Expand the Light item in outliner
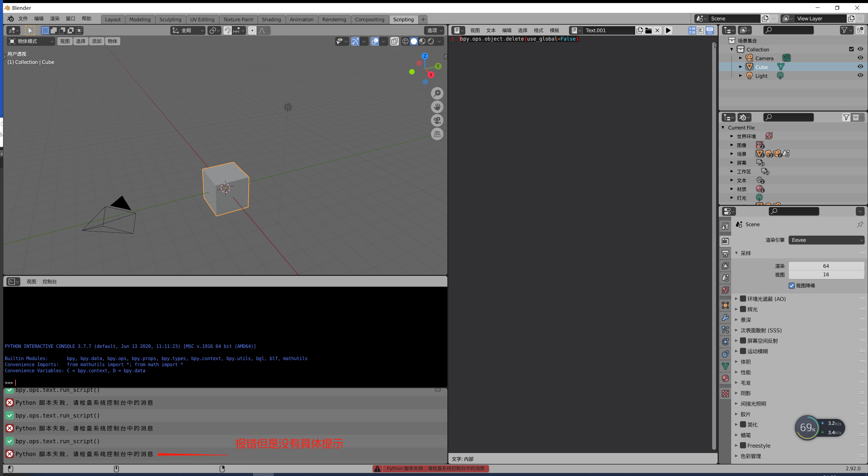The image size is (868, 476). click(x=740, y=76)
